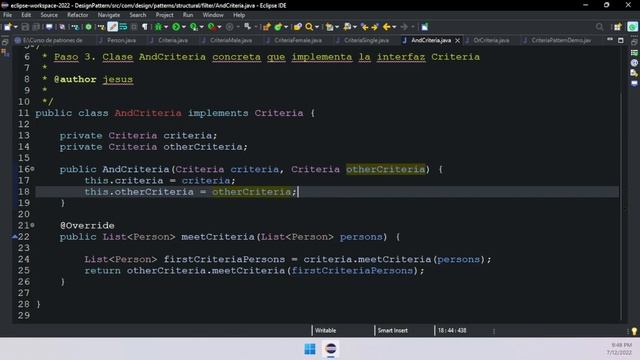Open the Run menu

[188, 15]
